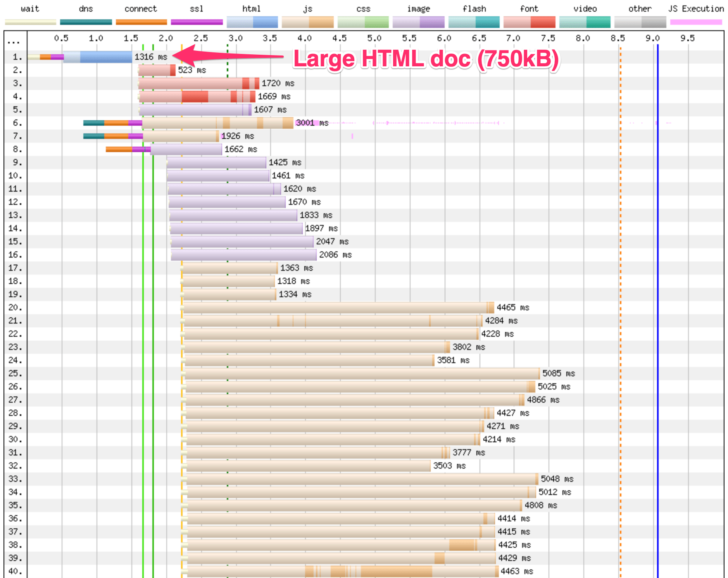Click request row number 6
This screenshot has width=728, height=578.
[17, 123]
